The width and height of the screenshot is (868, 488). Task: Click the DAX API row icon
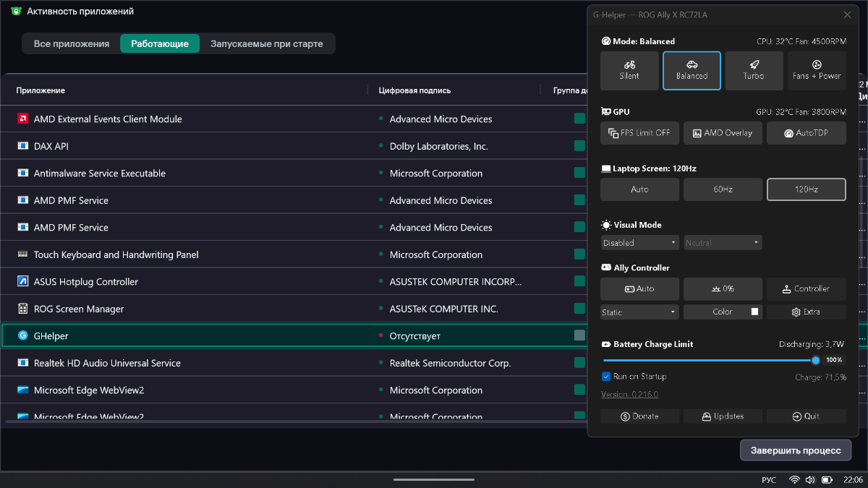pyautogui.click(x=22, y=146)
